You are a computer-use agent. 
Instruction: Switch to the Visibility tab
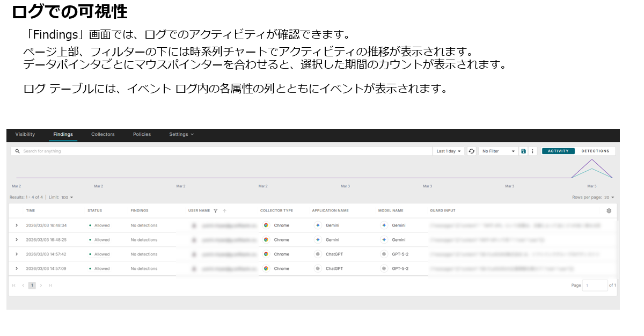coord(25,134)
